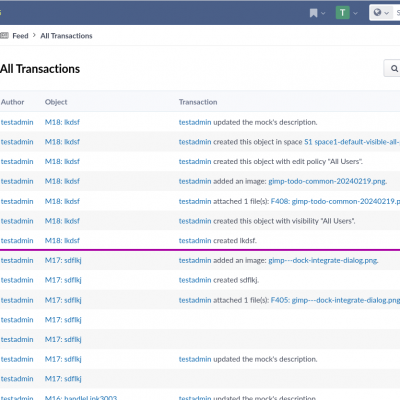Click the magnifier search button near heading
The width and height of the screenshot is (400, 400).
coord(394,68)
